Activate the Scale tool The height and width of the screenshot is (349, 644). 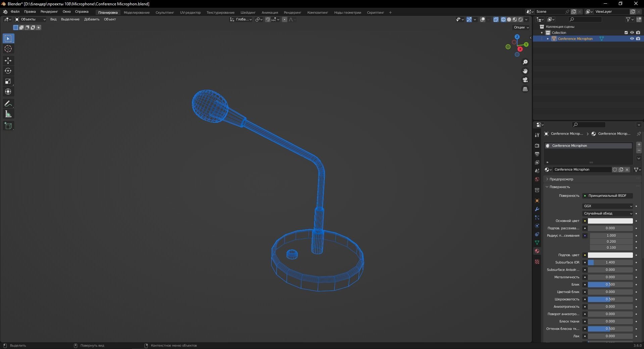point(8,81)
